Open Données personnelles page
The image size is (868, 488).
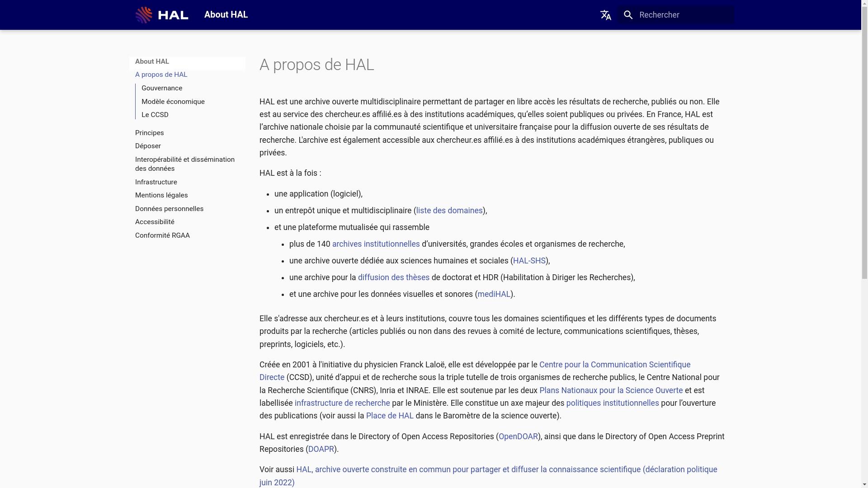coord(169,209)
